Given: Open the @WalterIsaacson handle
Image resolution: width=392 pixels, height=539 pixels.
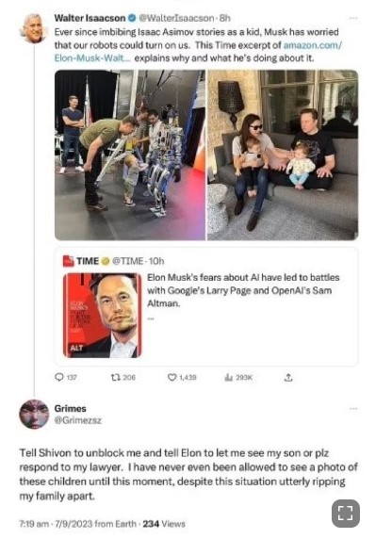Looking at the screenshot, I should point(176,18).
